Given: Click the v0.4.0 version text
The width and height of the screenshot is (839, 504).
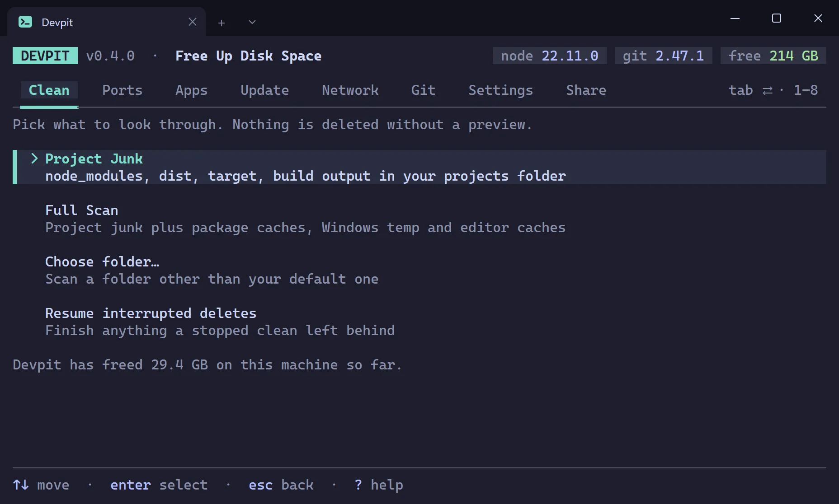Looking at the screenshot, I should coord(110,56).
